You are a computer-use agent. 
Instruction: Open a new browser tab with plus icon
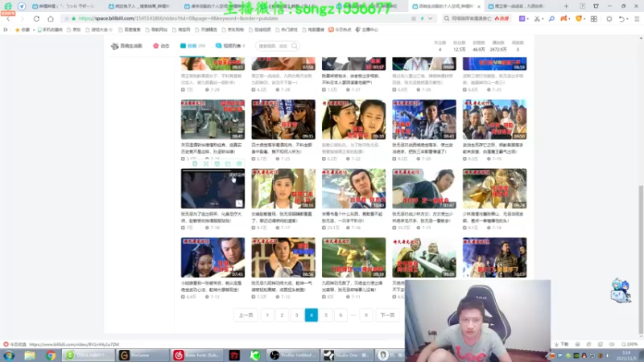click(x=567, y=6)
